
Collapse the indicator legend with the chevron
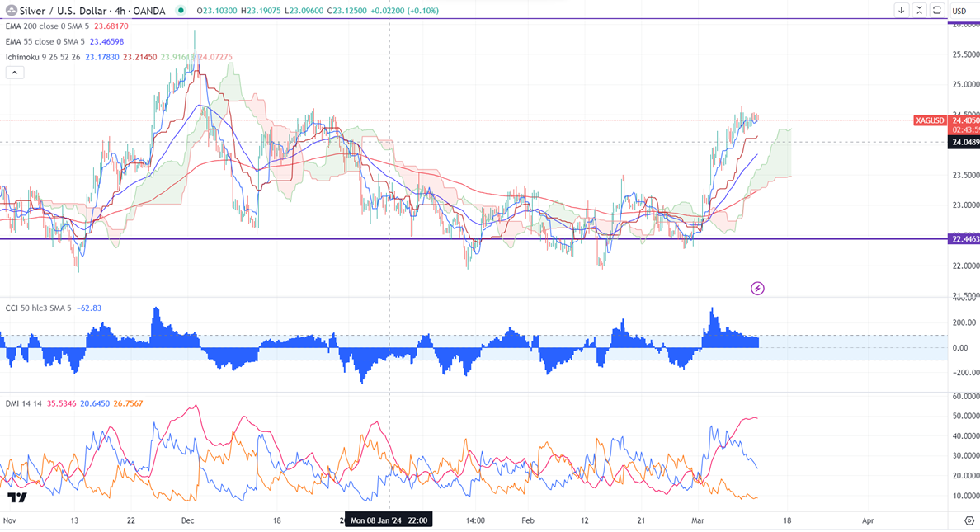click(14, 73)
